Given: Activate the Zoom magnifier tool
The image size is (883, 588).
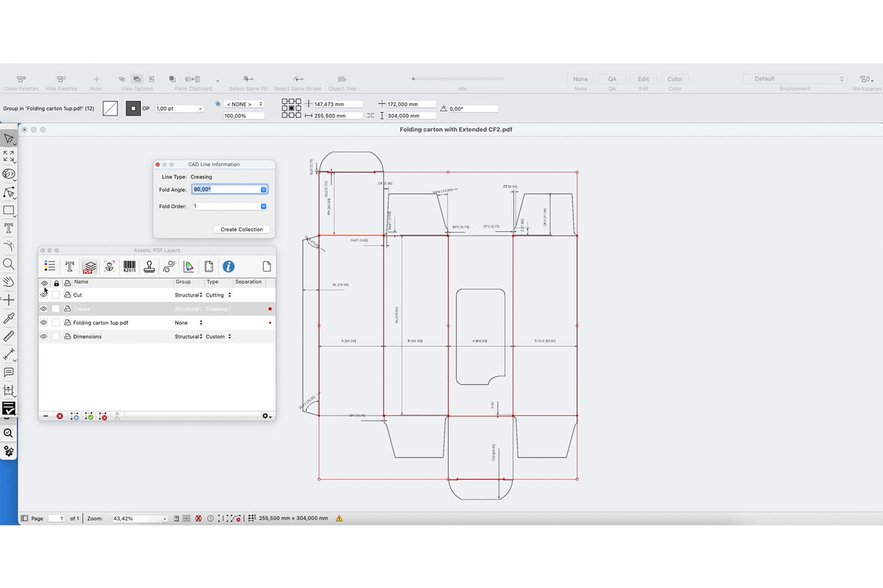Looking at the screenshot, I should 8,264.
